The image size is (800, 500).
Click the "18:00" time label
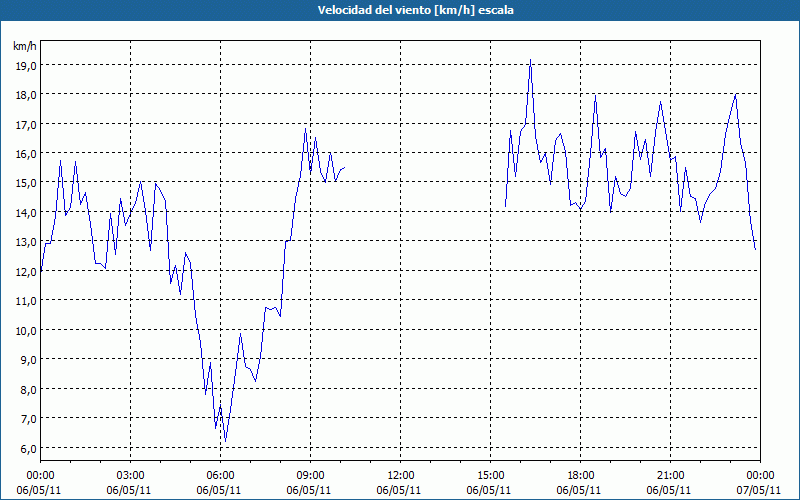[x=581, y=476]
